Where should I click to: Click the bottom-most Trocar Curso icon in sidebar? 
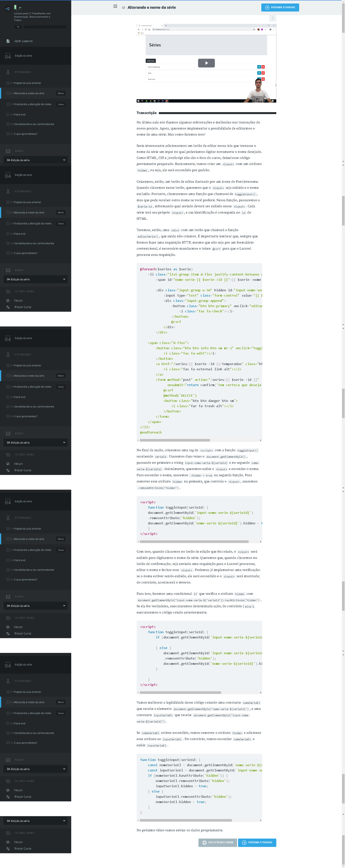(8, 848)
